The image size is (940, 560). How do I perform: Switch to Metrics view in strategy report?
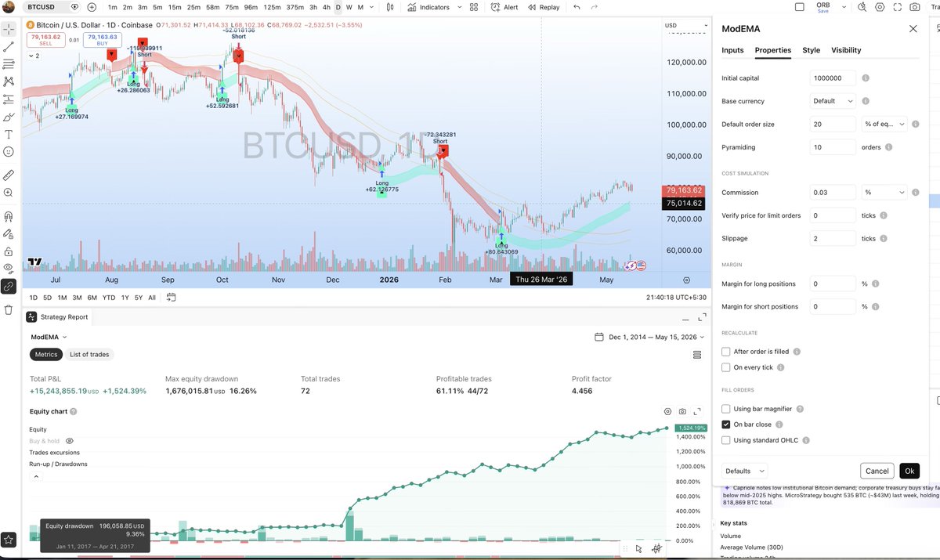tap(46, 354)
